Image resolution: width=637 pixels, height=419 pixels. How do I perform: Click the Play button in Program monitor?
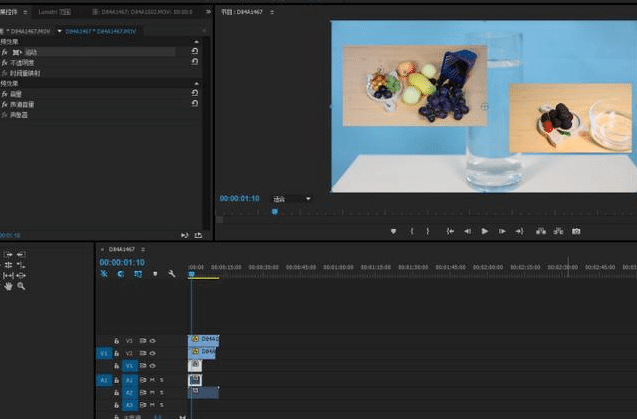(485, 231)
